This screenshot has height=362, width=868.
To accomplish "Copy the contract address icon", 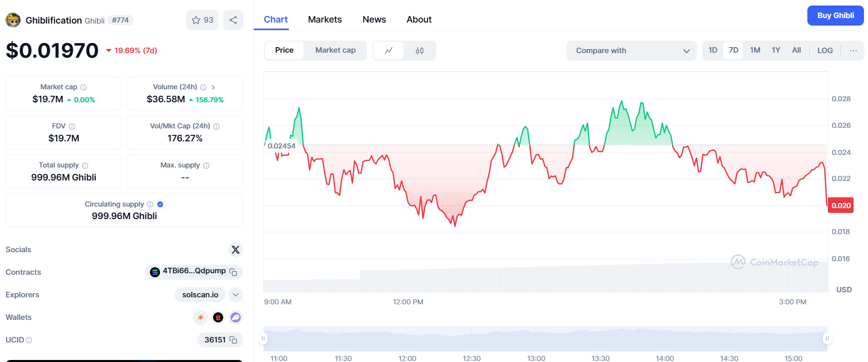I will [233, 272].
